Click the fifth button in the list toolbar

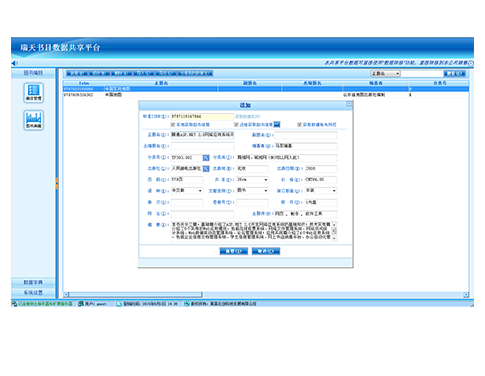coord(166,73)
